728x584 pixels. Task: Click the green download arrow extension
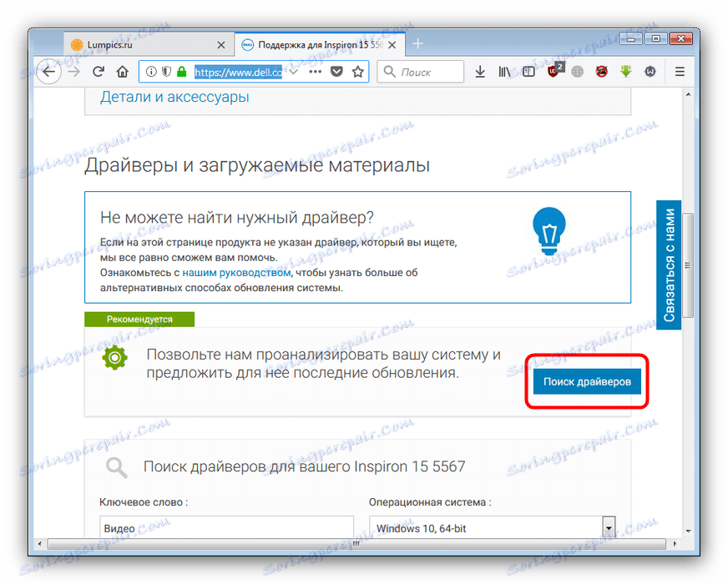click(626, 72)
